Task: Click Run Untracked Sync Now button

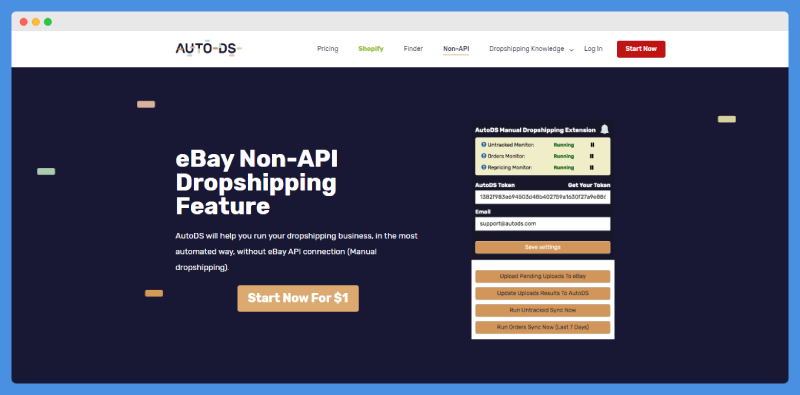Action: point(542,310)
